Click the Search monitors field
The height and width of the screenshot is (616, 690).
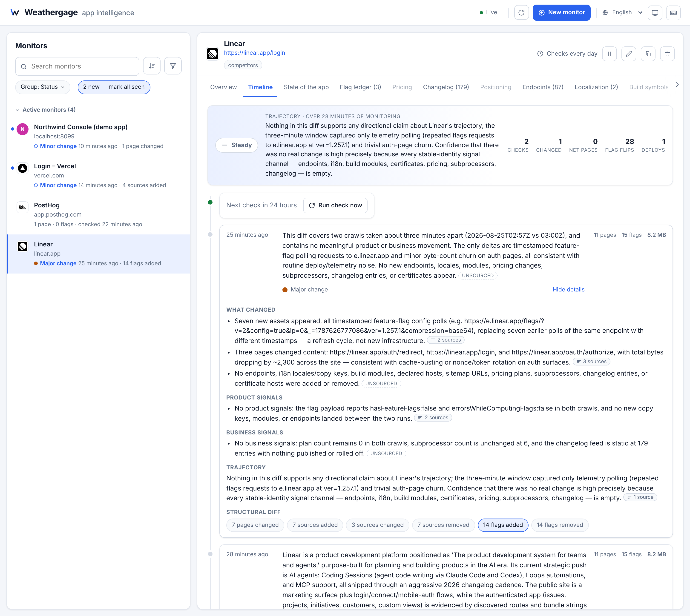[77, 66]
